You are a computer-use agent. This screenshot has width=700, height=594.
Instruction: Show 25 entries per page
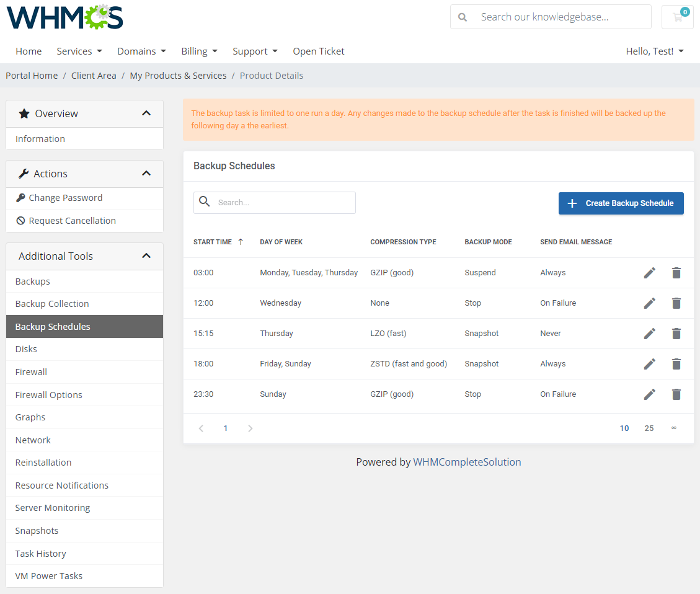click(x=649, y=428)
